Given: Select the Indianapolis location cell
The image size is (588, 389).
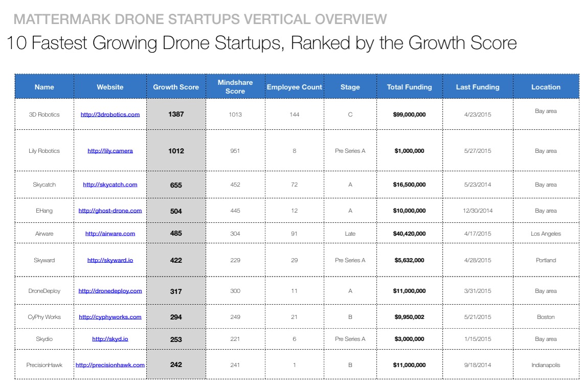Looking at the screenshot, I should [546, 365].
